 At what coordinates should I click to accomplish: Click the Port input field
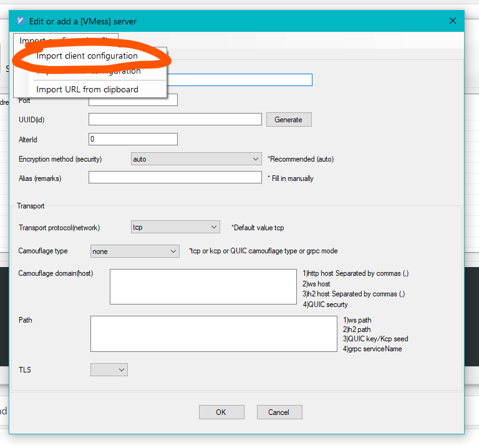pyautogui.click(x=133, y=100)
